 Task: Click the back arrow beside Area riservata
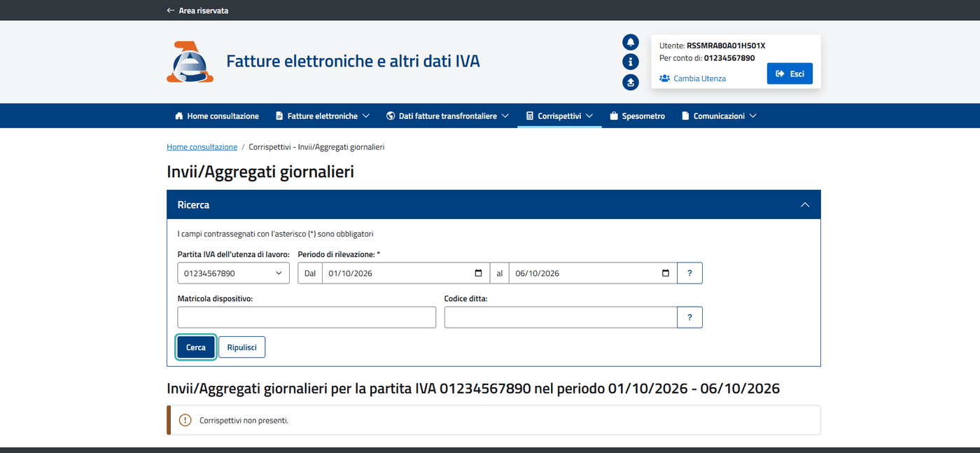[171, 11]
